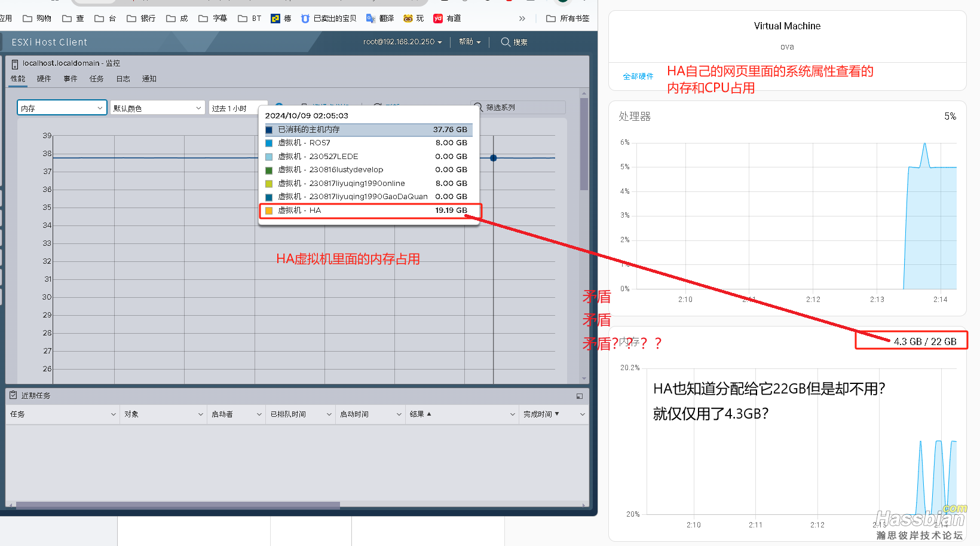The image size is (980, 546).
Task: Open the 帮助 help menu
Action: 470,42
